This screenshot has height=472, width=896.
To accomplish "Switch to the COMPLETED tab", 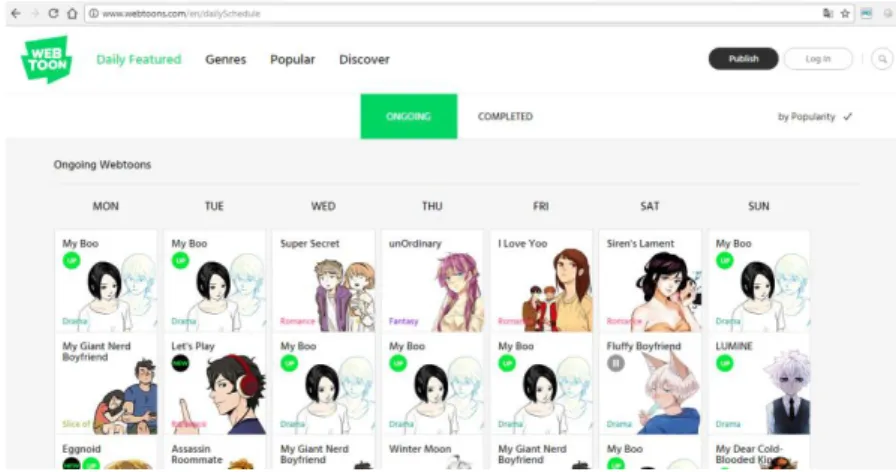I will tap(505, 117).
